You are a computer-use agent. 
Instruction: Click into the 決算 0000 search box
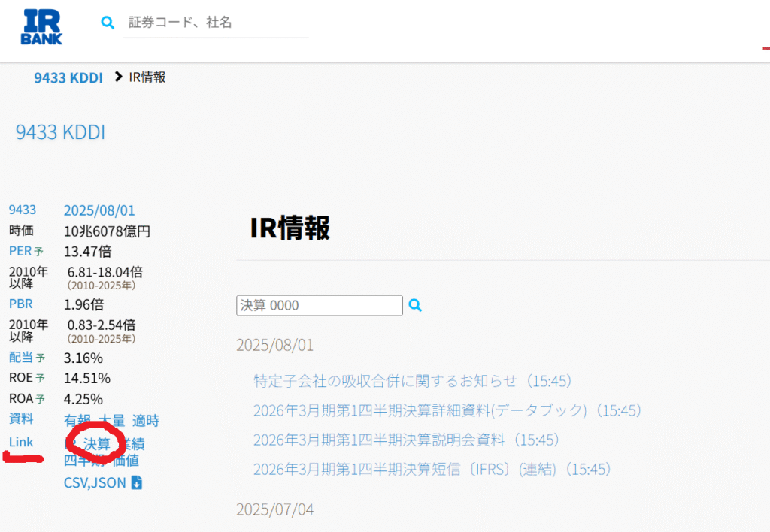click(319, 305)
